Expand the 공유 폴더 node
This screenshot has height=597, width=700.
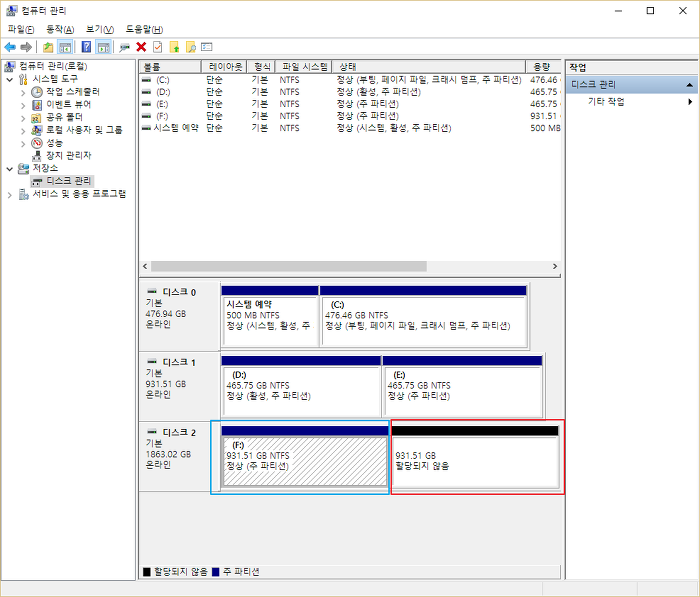coord(23,118)
